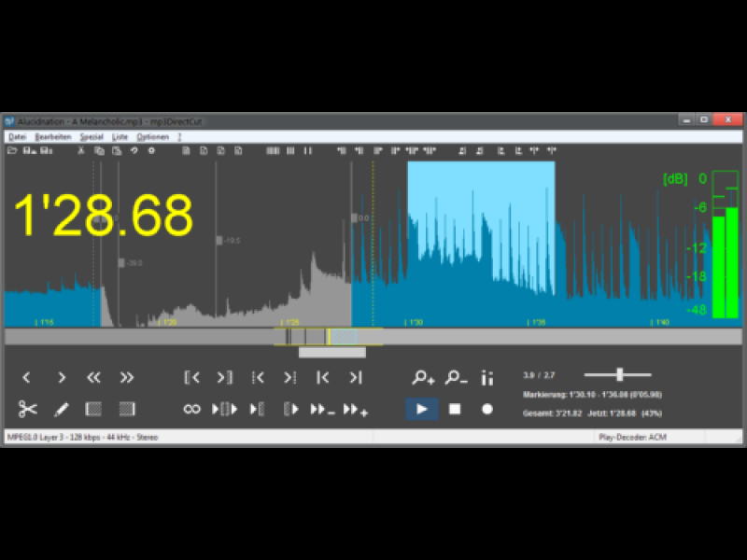
Task: Click the volume slider handle
Action: click(x=620, y=374)
